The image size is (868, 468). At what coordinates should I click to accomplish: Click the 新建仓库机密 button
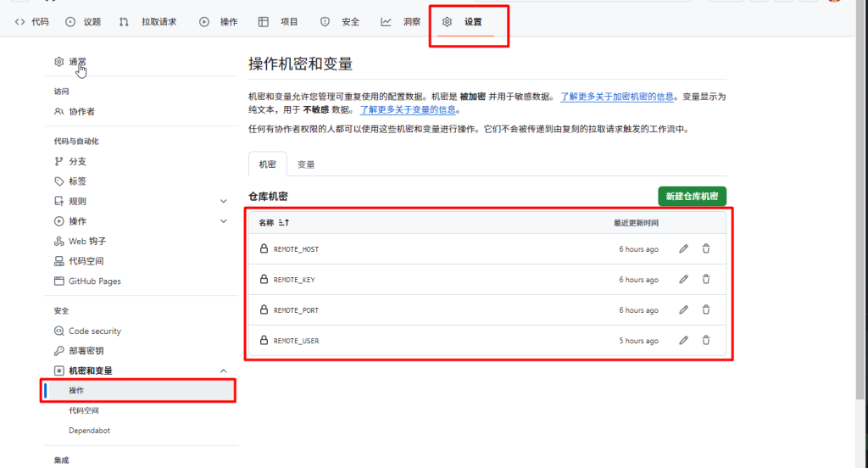pyautogui.click(x=692, y=197)
